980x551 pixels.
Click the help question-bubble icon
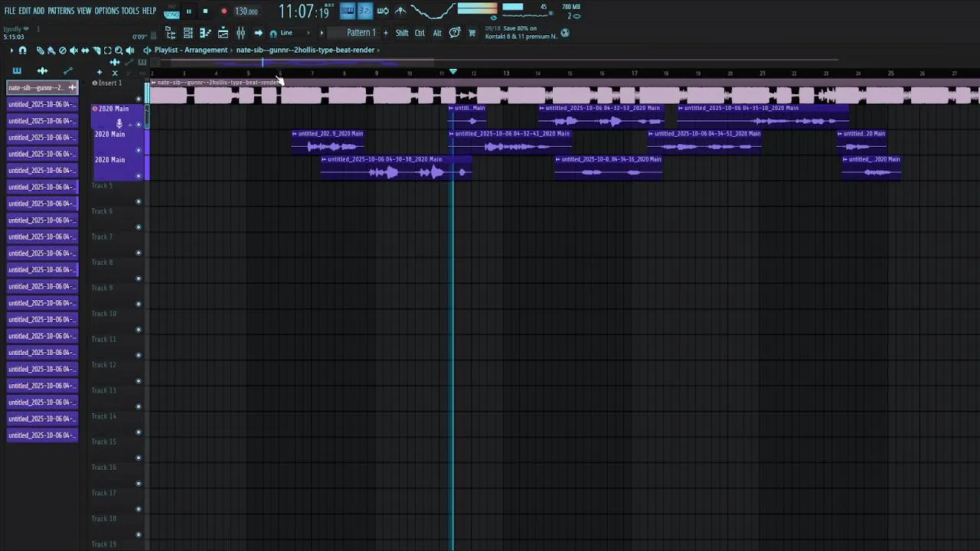455,33
